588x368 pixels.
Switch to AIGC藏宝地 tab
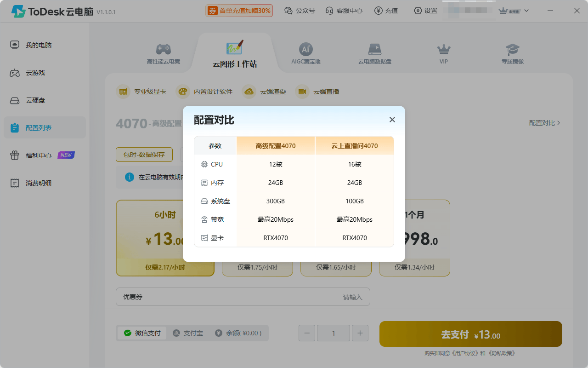[306, 54]
